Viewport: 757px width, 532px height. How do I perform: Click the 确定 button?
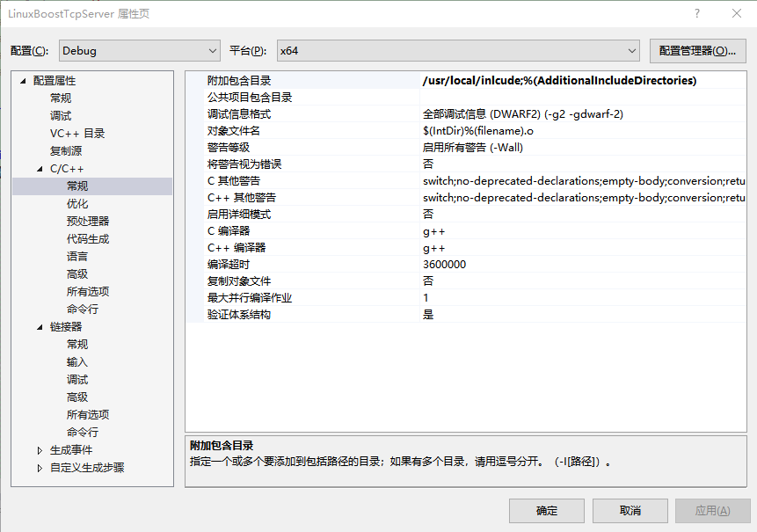pyautogui.click(x=546, y=510)
